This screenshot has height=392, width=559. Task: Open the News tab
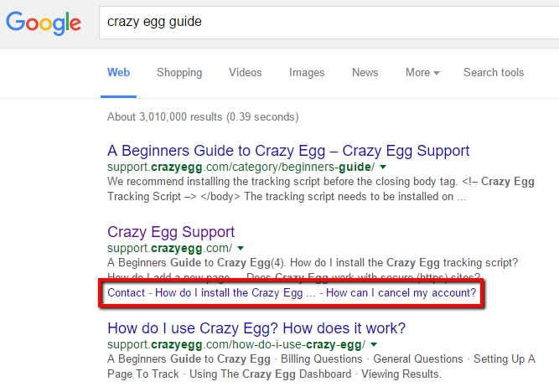tap(365, 72)
